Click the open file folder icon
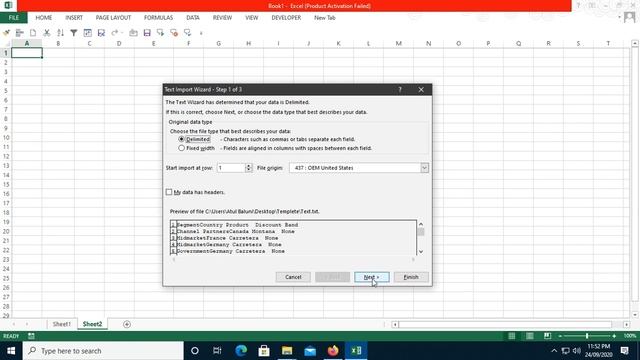The width and height of the screenshot is (640, 360). pos(133,33)
